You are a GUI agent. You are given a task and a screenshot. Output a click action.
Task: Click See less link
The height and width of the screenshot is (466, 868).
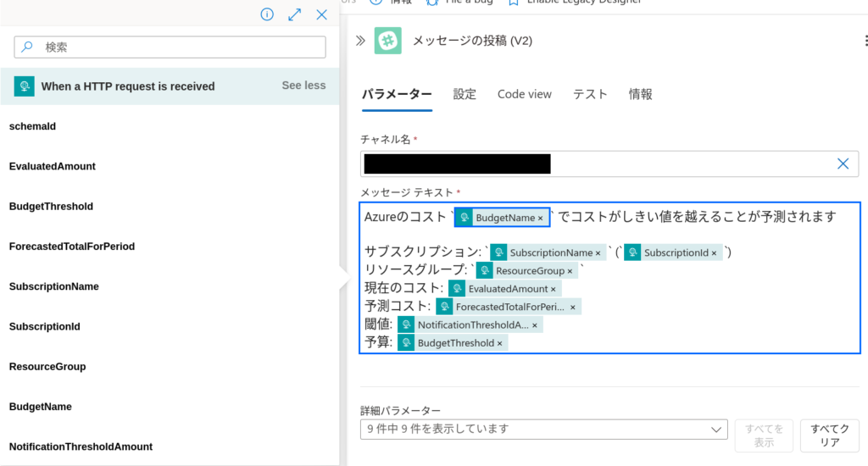point(303,86)
